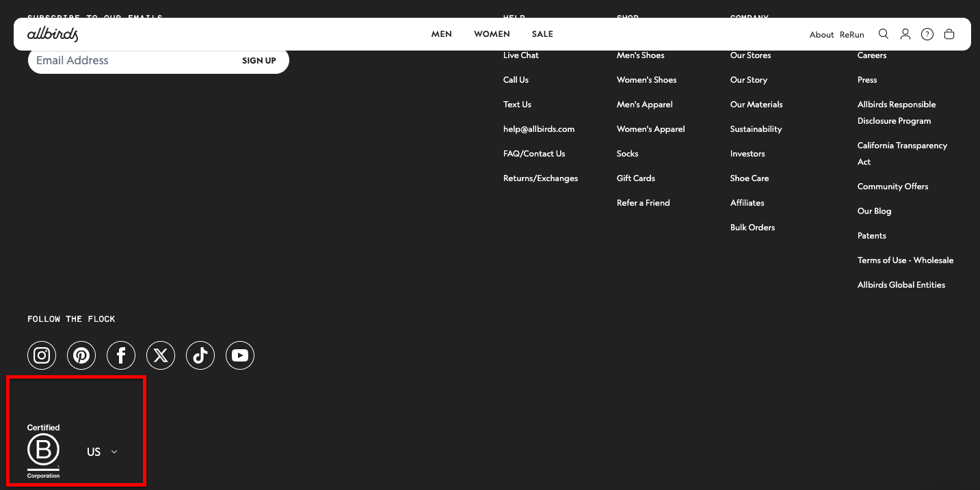
Task: Open the MEN menu
Action: 442,33
